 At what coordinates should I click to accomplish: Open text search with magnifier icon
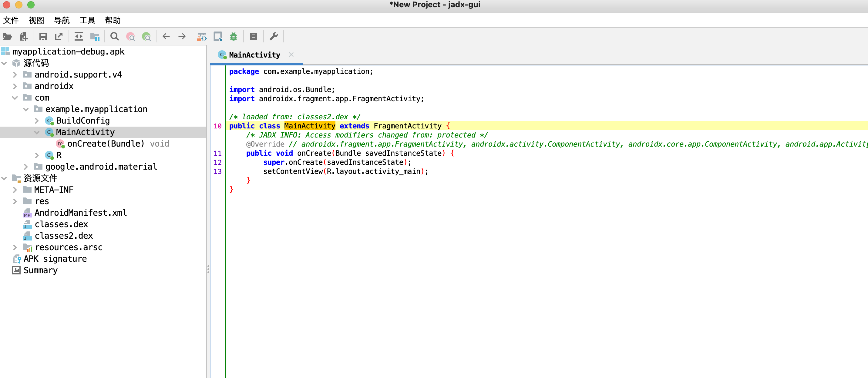[x=115, y=37]
